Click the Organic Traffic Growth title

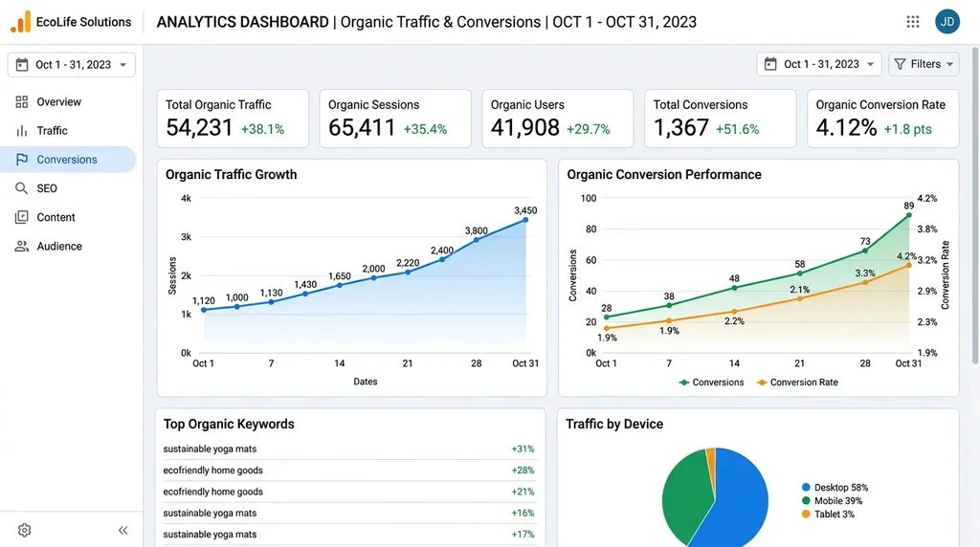point(232,175)
